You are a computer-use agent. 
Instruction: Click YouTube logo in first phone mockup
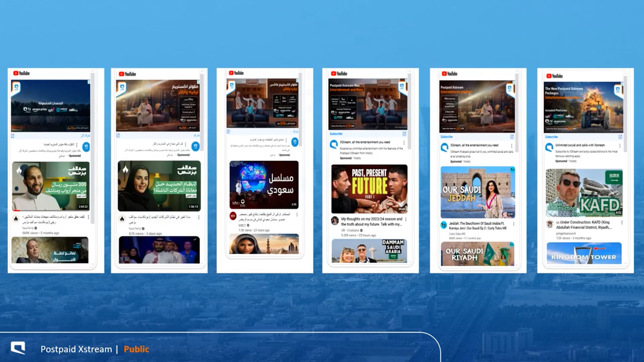click(x=21, y=73)
